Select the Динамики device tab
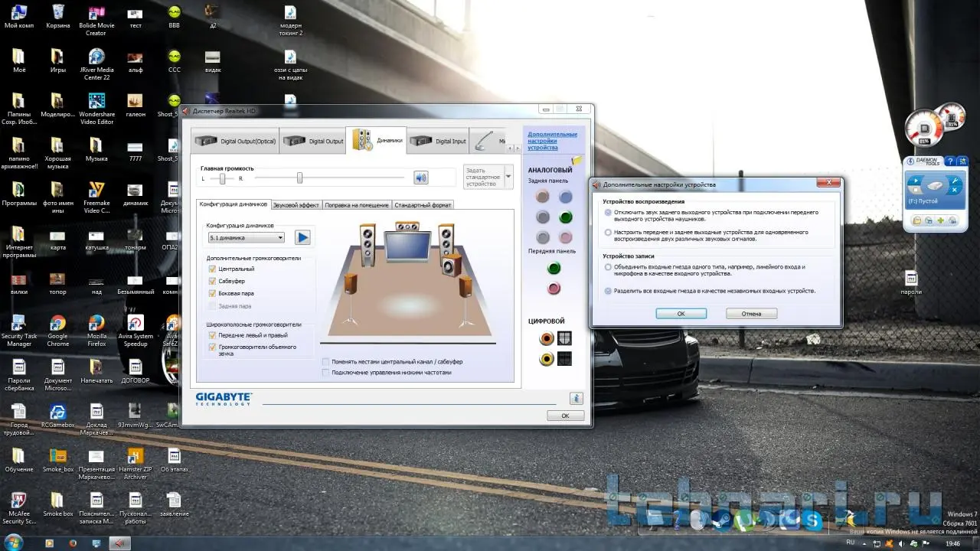Viewport: 980px width, 551px height. [377, 140]
